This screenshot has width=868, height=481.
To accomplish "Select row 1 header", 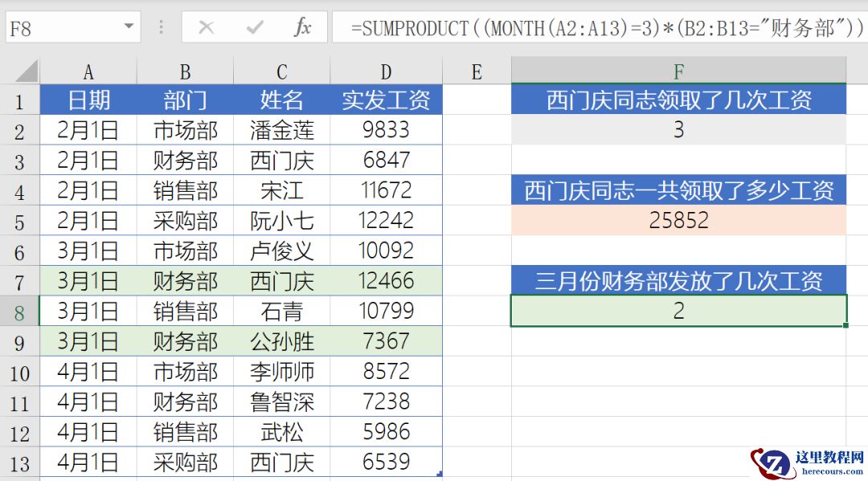I will point(19,101).
